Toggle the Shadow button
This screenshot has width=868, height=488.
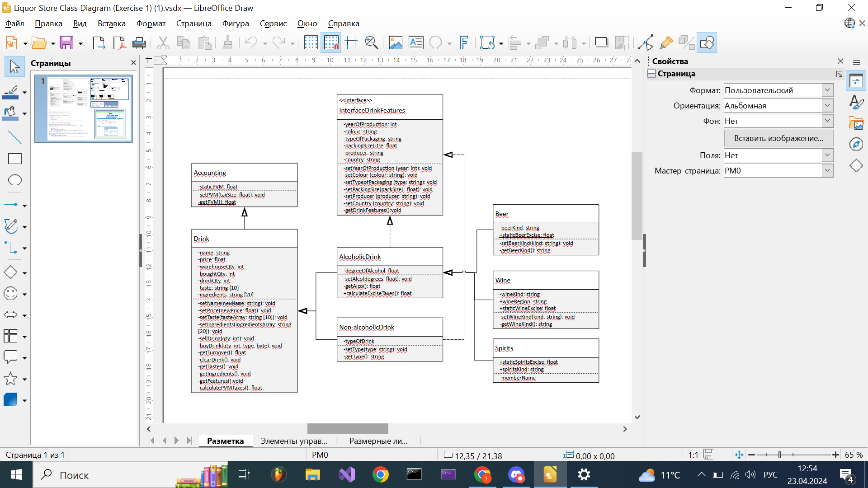[x=601, y=43]
